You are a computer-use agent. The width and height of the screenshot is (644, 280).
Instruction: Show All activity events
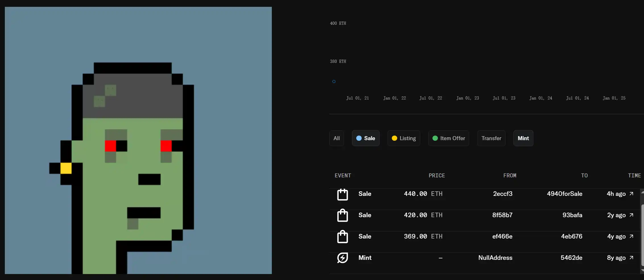click(337, 138)
